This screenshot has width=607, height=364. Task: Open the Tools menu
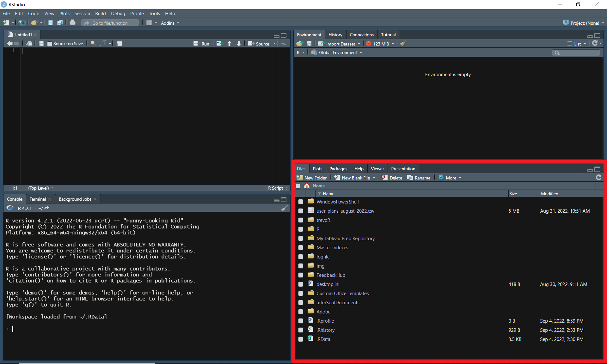click(x=154, y=14)
